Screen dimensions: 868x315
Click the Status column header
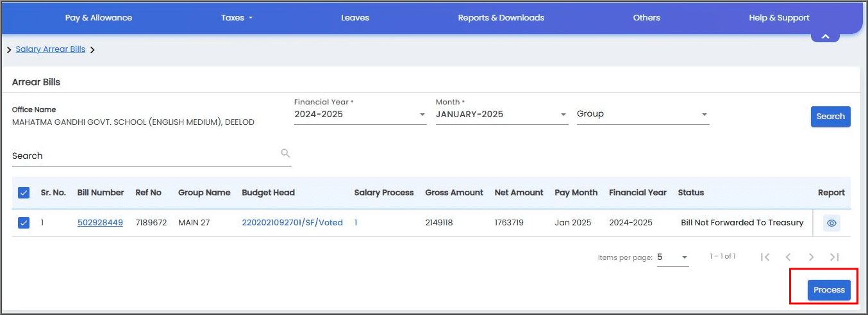(691, 192)
